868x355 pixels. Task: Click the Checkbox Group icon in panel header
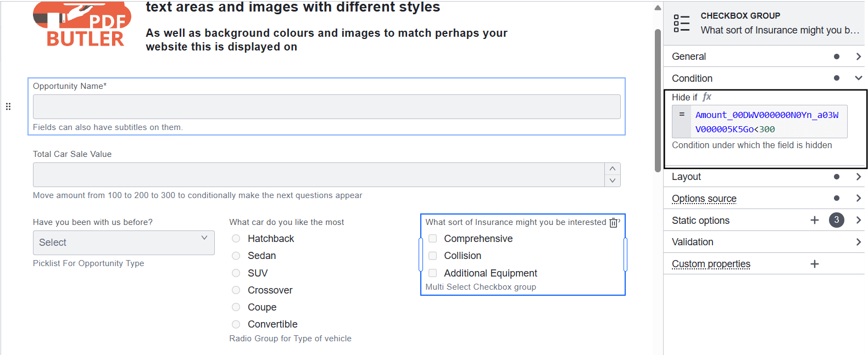681,23
